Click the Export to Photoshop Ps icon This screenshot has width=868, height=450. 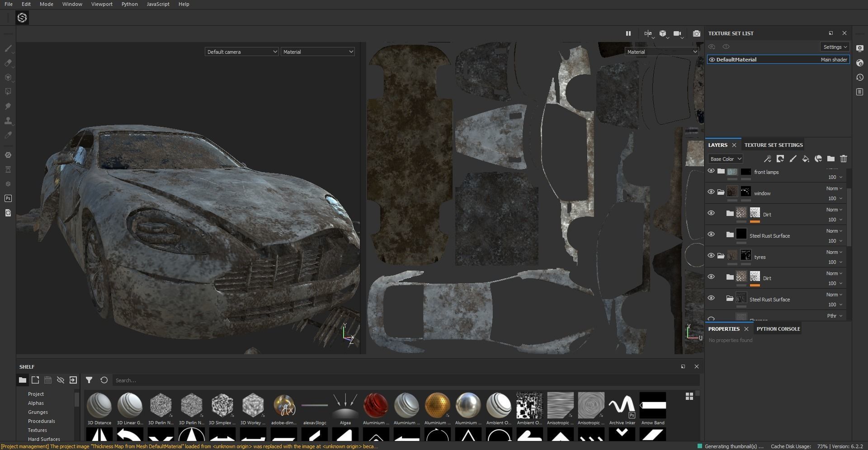click(8, 198)
